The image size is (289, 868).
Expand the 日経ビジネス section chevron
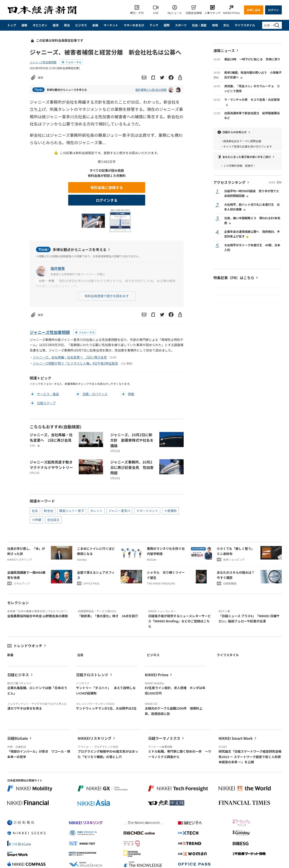coord(32,675)
